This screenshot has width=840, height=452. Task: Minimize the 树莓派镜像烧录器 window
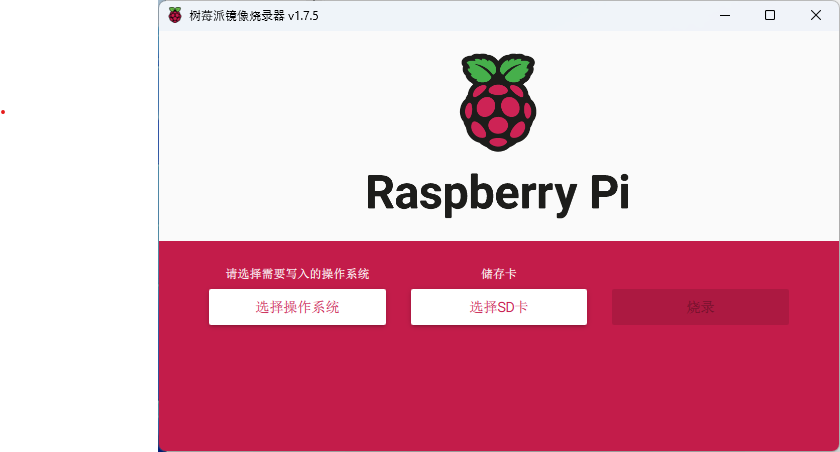coord(725,15)
